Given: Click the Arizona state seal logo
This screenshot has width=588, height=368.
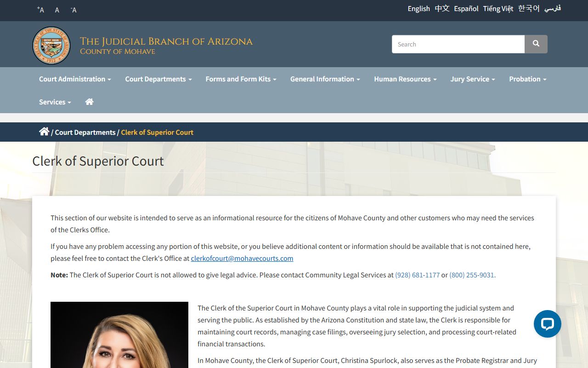Looking at the screenshot, I should tap(51, 46).
